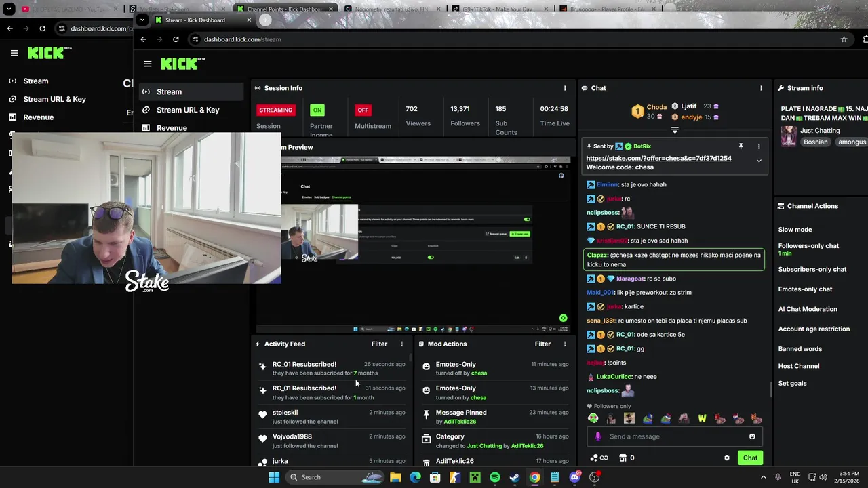Click Stream in the background window sidebar
This screenshot has width=868, height=488.
point(36,81)
